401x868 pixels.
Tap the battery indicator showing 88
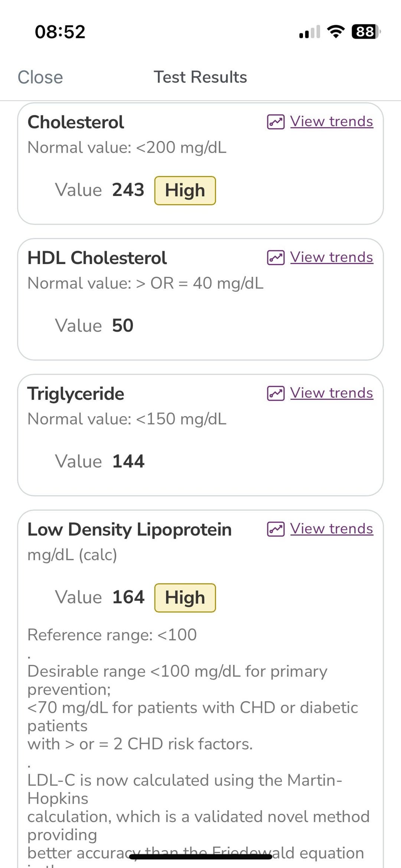tap(365, 32)
